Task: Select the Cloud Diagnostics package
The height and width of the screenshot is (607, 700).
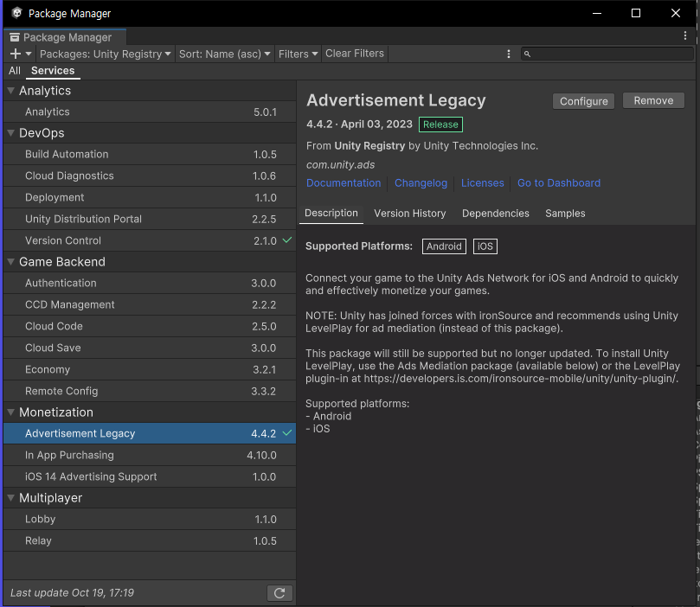Action: [150, 176]
